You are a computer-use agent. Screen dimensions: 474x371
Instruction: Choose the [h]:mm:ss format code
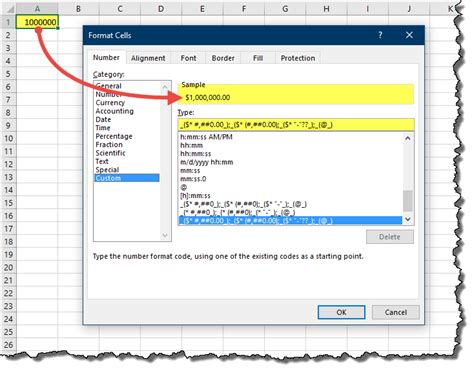(195, 196)
